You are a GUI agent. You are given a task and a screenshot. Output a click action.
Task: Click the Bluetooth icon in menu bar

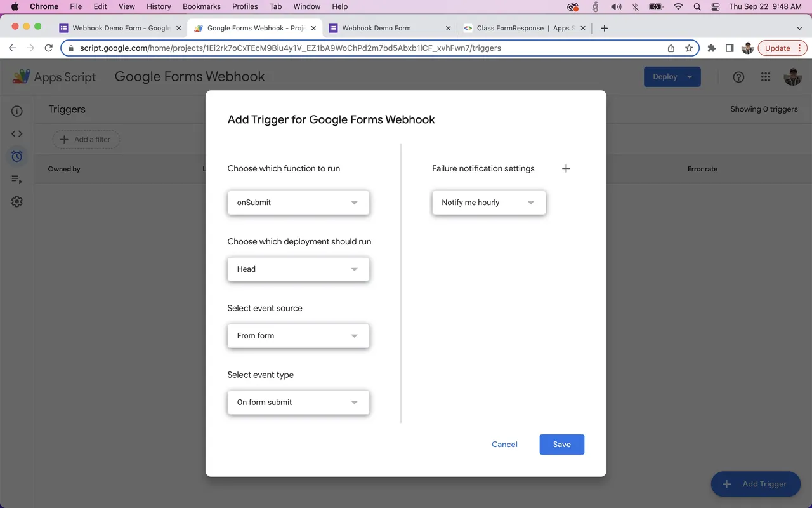click(x=636, y=6)
